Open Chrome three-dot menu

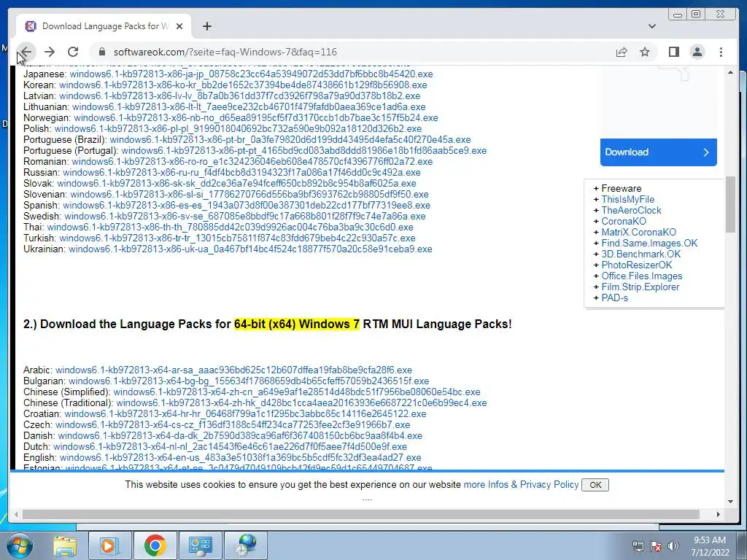pos(721,52)
